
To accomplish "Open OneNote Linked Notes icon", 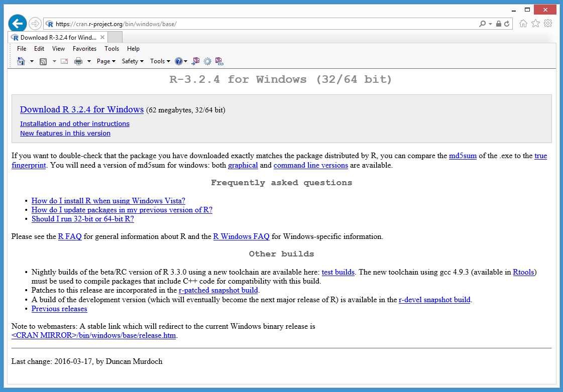I will 218,61.
